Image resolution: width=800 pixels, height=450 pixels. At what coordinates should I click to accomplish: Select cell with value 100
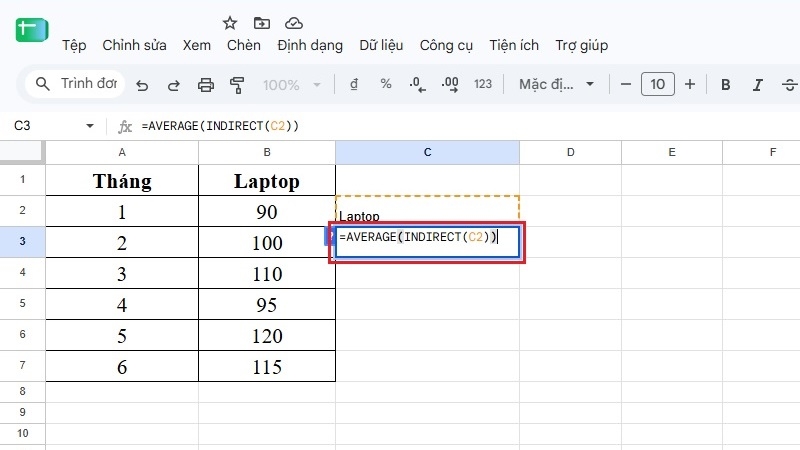(x=267, y=243)
